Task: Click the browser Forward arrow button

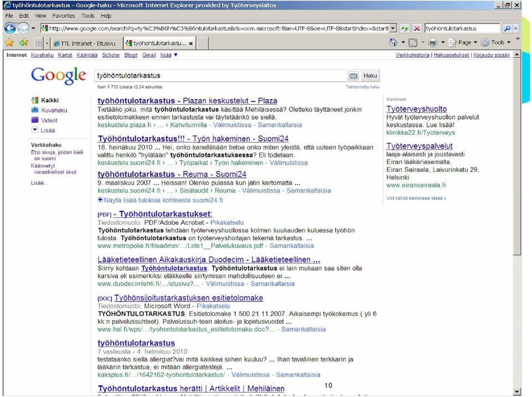Action: [23, 28]
